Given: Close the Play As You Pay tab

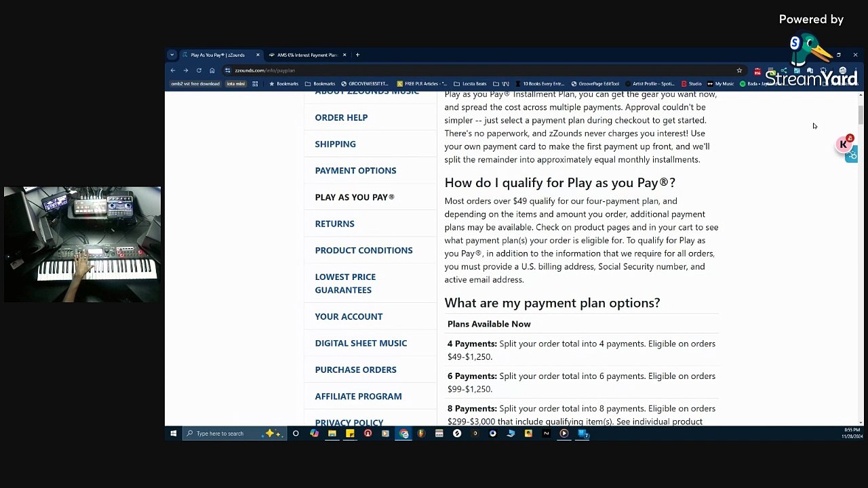Looking at the screenshot, I should click(258, 55).
